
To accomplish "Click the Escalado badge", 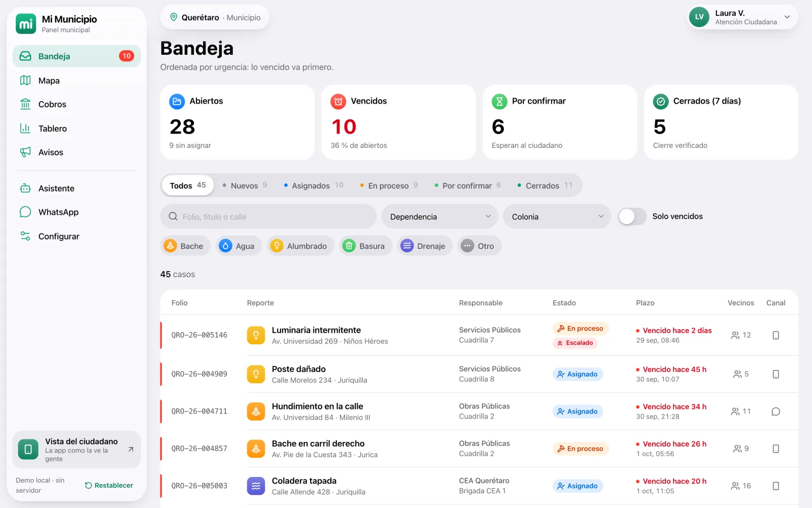I will (x=576, y=343).
